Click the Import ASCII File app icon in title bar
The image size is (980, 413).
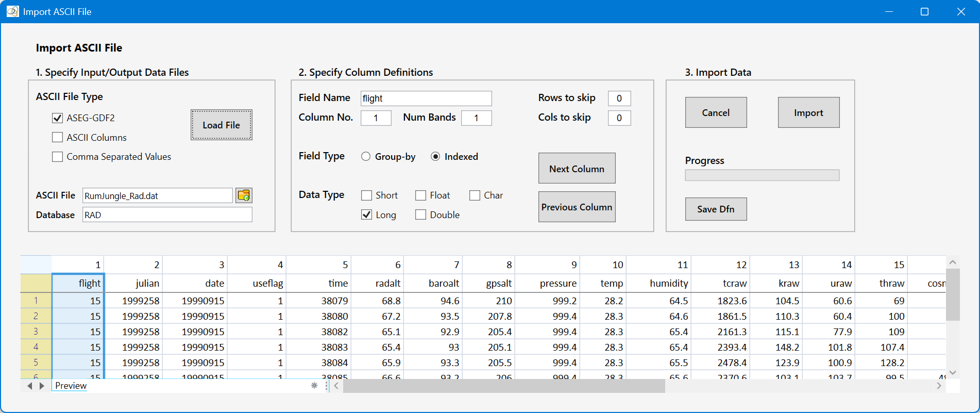click(13, 11)
